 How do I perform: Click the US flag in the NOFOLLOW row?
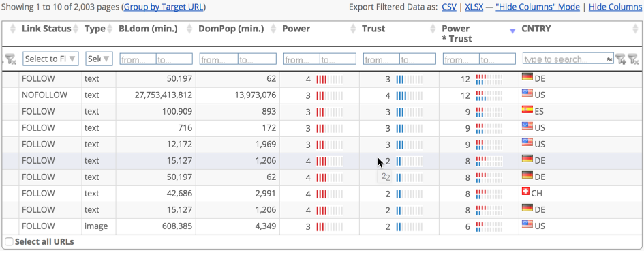[527, 93]
